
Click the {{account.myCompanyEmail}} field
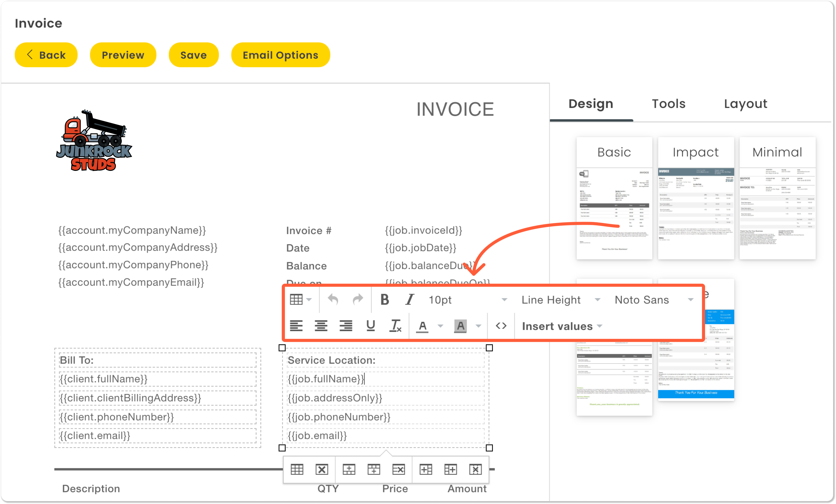[131, 282]
